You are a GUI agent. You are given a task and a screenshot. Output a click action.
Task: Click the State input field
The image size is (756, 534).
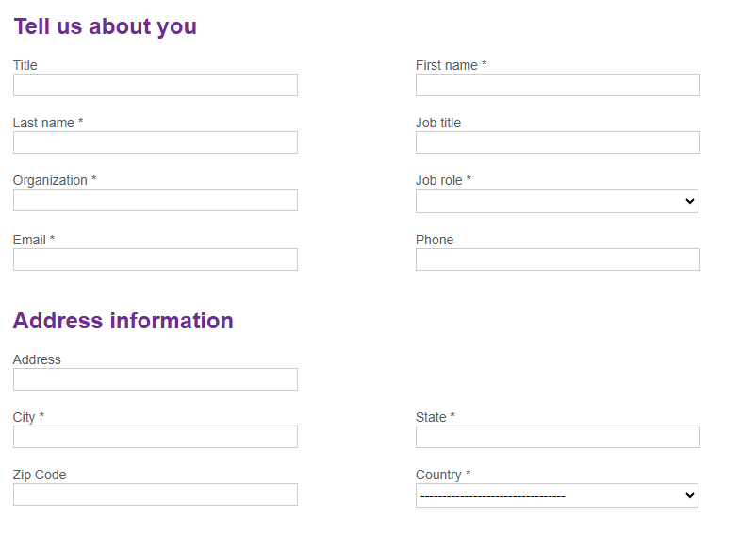557,437
